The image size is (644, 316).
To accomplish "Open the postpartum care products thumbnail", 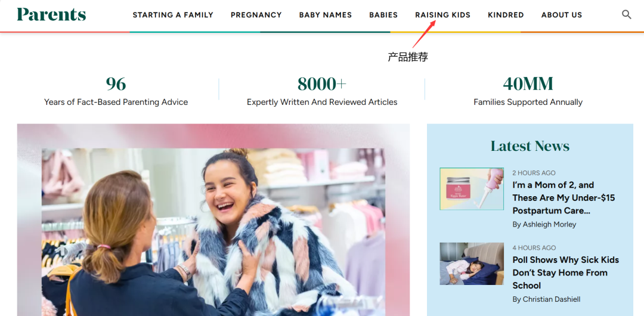I will (x=472, y=188).
